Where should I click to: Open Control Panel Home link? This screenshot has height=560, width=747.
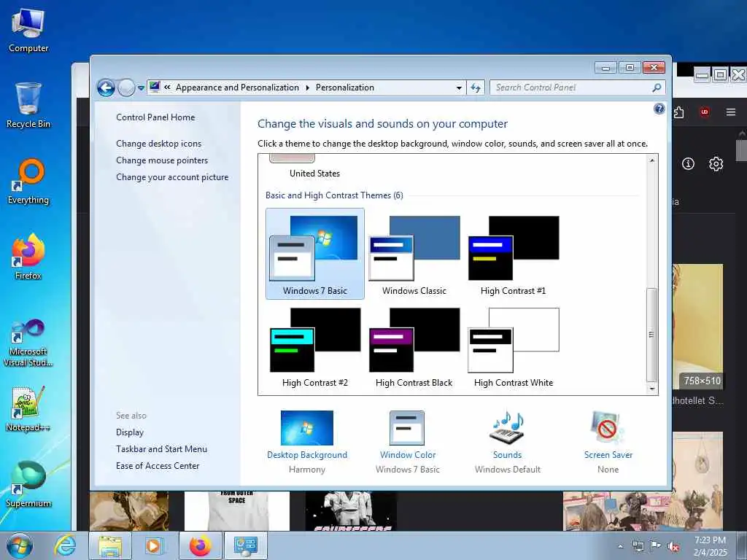click(155, 117)
